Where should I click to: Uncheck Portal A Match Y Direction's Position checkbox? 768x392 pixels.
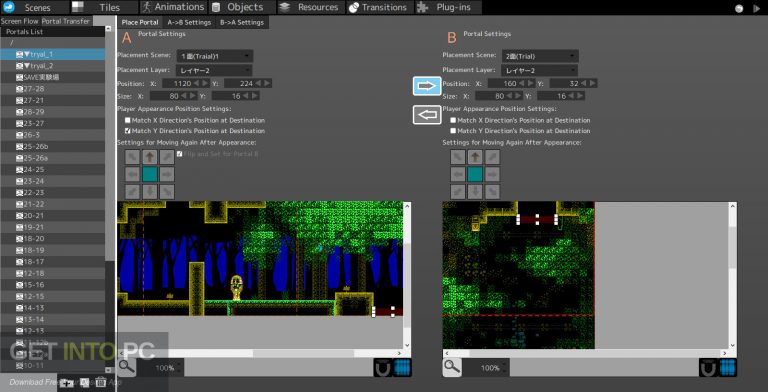(x=128, y=131)
